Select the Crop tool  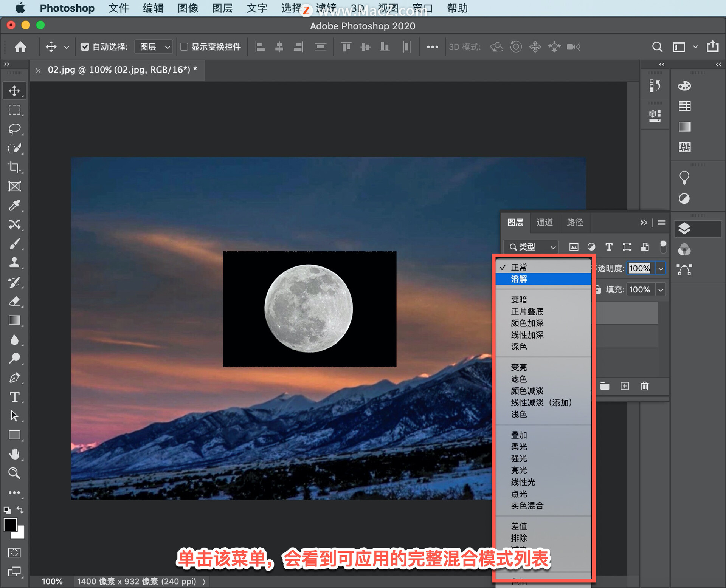[x=14, y=167]
